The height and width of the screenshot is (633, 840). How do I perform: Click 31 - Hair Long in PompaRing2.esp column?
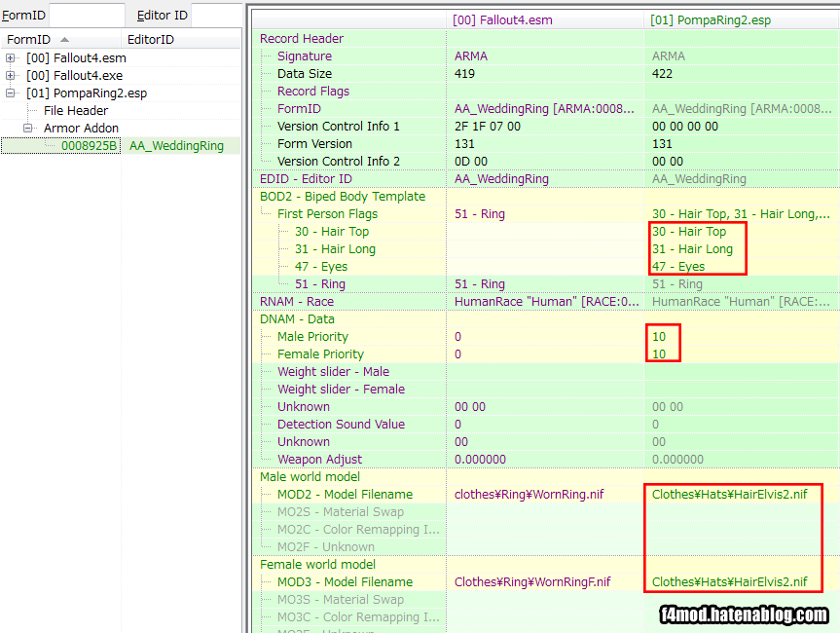click(692, 249)
